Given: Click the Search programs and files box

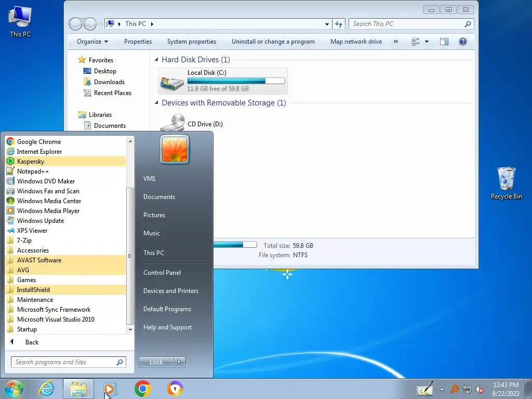Looking at the screenshot, I should coord(68,362).
